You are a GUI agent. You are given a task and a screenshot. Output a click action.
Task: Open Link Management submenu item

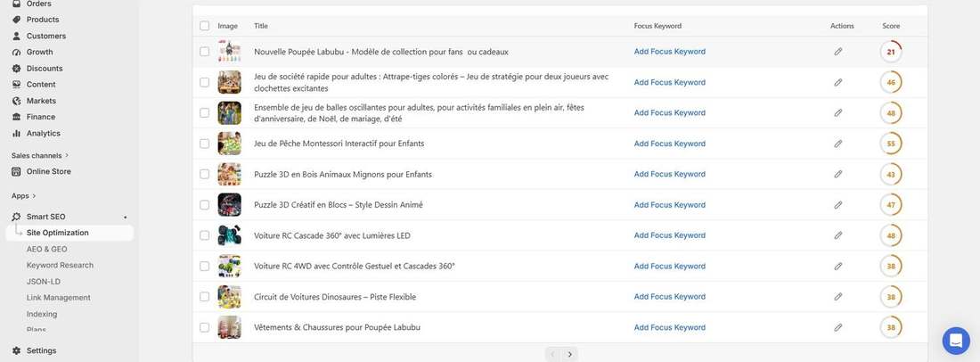pyautogui.click(x=58, y=298)
